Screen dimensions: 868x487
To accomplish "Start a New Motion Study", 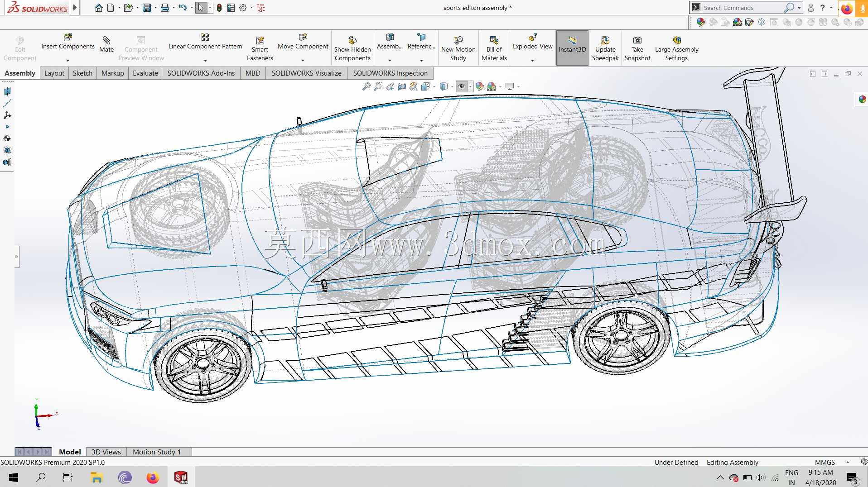I will (458, 48).
